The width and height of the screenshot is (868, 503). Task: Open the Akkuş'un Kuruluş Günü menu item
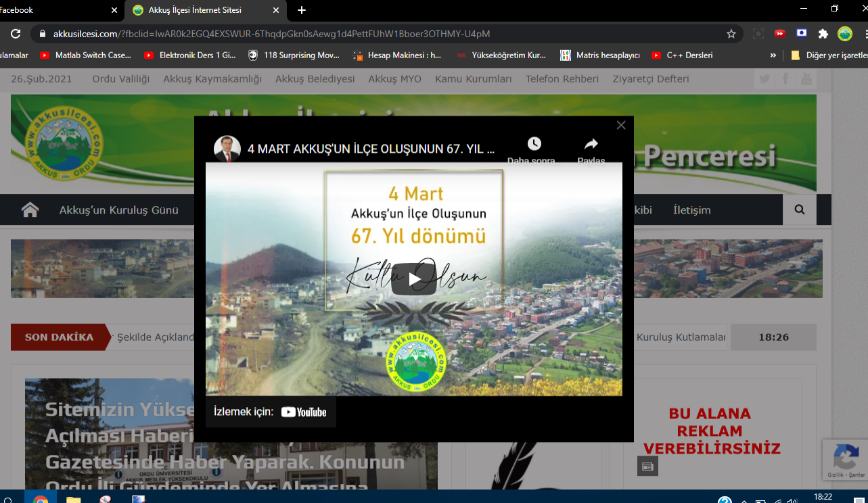click(118, 210)
